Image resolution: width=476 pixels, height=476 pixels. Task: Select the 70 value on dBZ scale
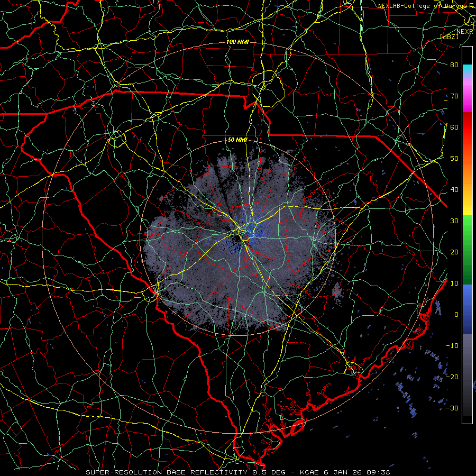[454, 96]
